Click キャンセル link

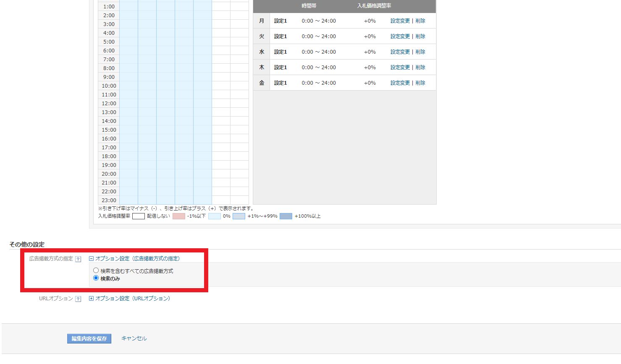point(134,338)
